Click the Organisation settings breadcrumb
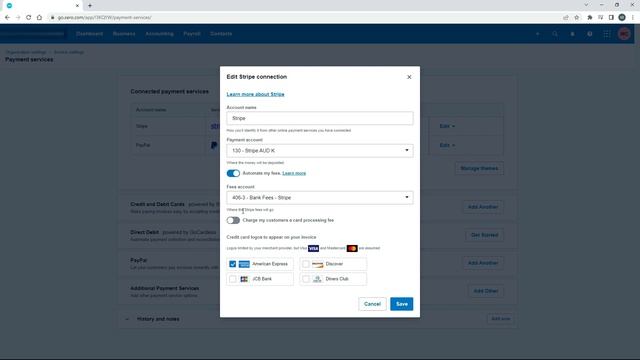The width and height of the screenshot is (640, 360). [x=26, y=52]
